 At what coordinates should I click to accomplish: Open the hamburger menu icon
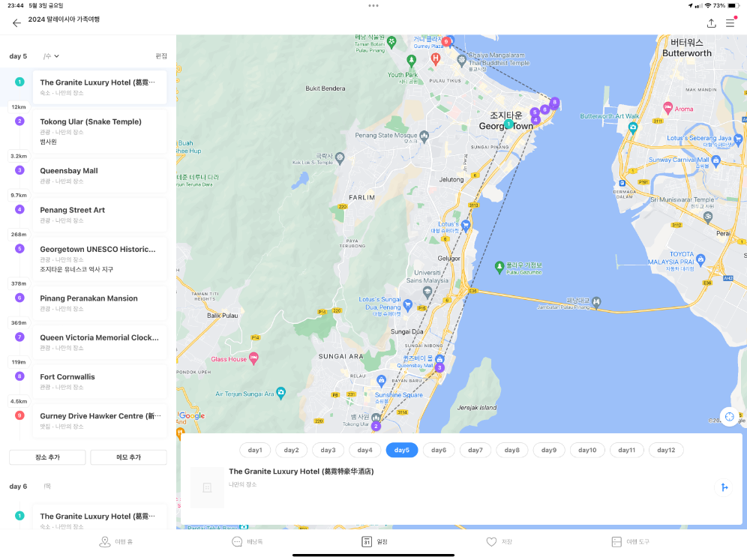[x=730, y=22]
